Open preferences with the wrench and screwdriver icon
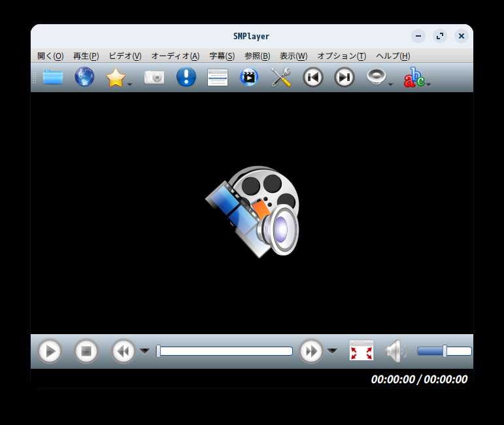The image size is (504, 425). point(281,77)
